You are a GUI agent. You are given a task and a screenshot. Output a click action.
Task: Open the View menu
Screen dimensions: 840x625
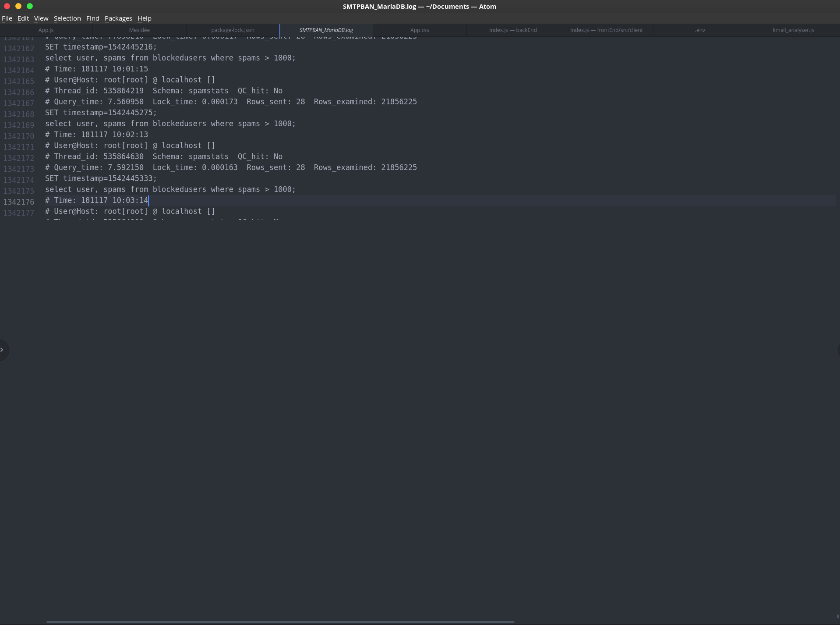(x=41, y=18)
